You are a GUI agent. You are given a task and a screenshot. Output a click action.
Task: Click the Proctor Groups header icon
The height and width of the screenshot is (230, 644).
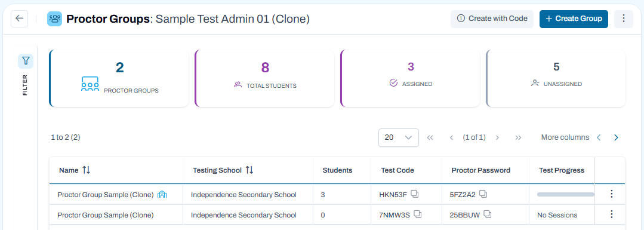click(x=54, y=19)
